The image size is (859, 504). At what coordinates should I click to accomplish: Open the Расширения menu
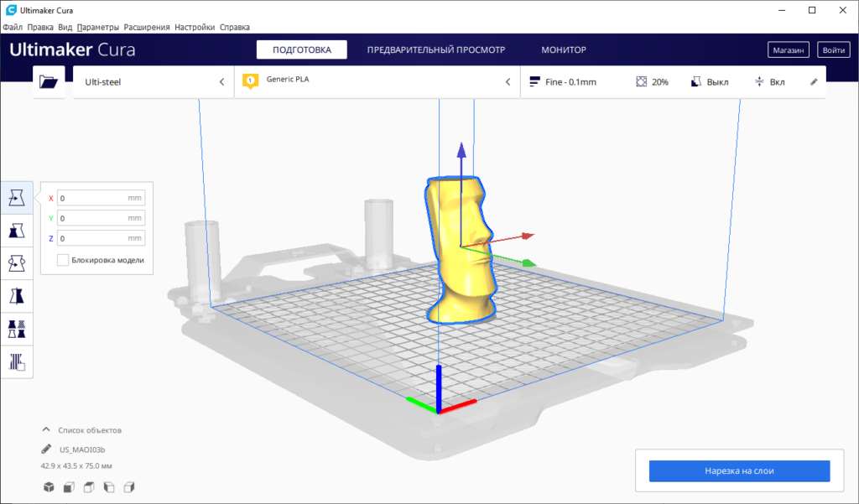[x=147, y=27]
